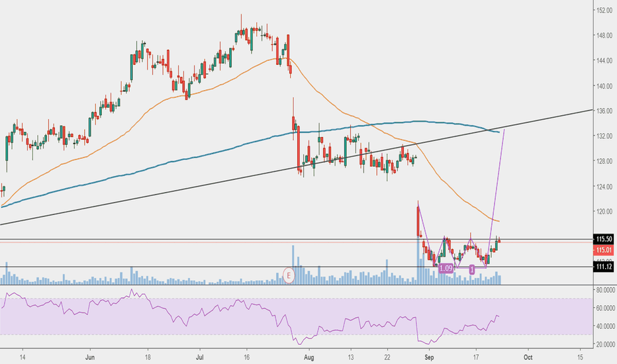This screenshot has width=617, height=364.
Task: Click the 'Aug' label on time axis
Action: [x=309, y=357]
